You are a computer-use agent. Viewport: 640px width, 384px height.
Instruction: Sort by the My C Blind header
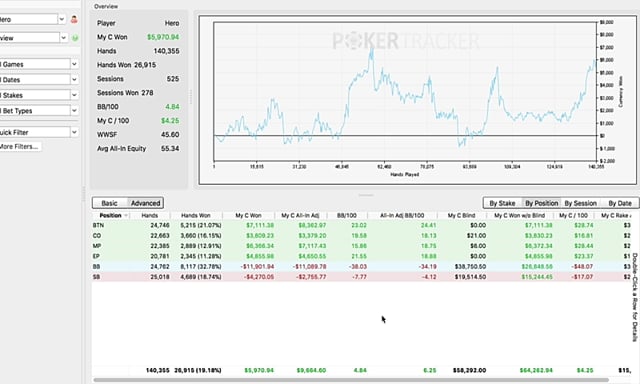coord(462,215)
